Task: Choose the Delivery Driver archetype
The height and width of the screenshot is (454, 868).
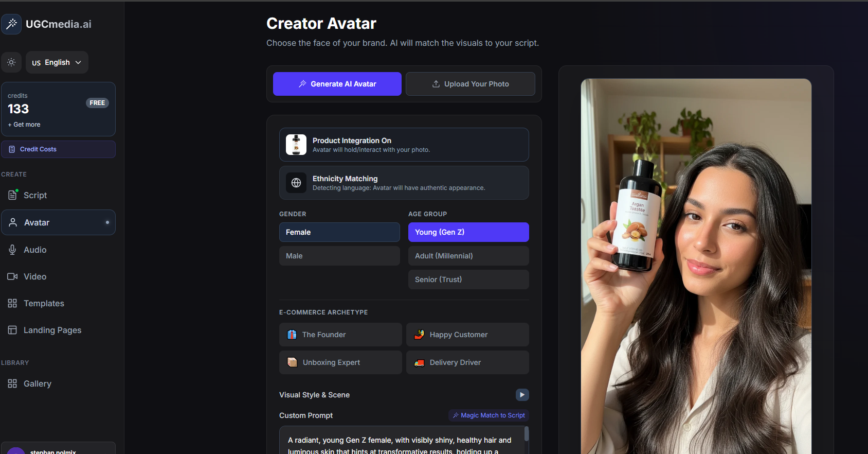Action: (467, 362)
